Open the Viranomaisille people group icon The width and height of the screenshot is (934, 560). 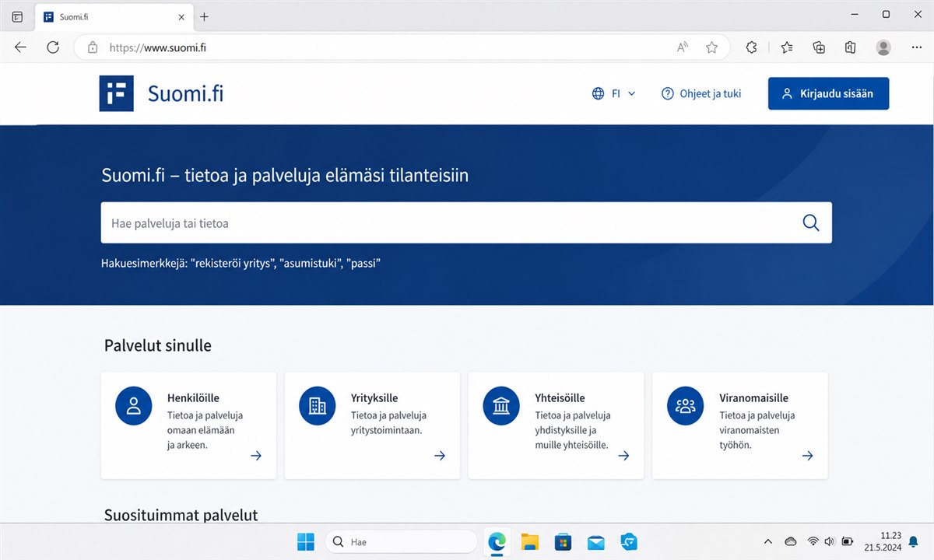tap(685, 407)
